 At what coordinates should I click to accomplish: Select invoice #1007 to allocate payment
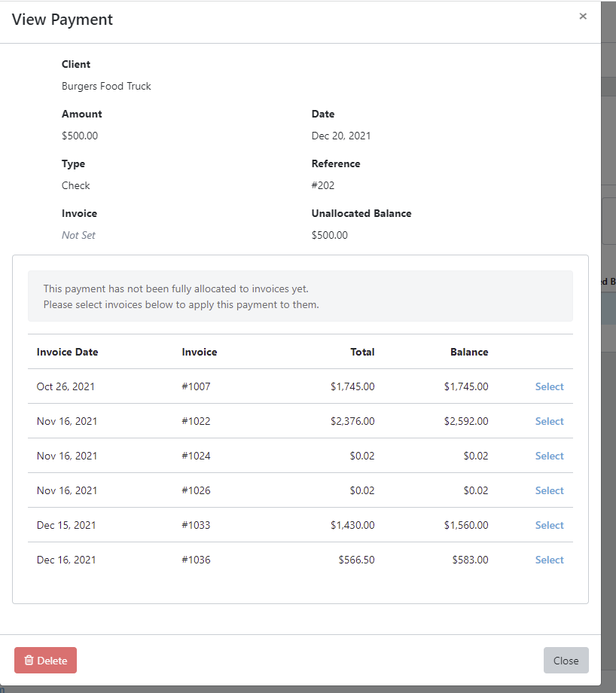(x=549, y=386)
